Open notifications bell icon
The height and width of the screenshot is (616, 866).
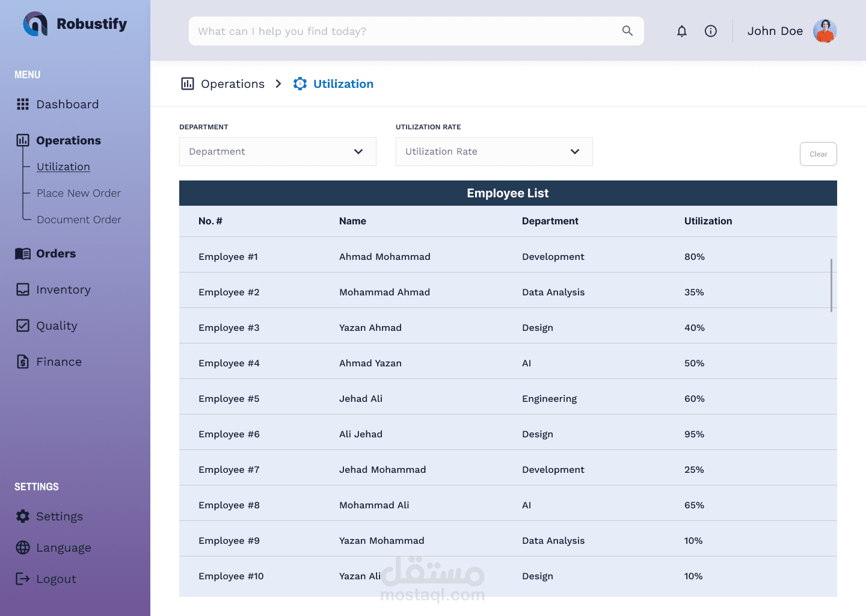pos(681,31)
